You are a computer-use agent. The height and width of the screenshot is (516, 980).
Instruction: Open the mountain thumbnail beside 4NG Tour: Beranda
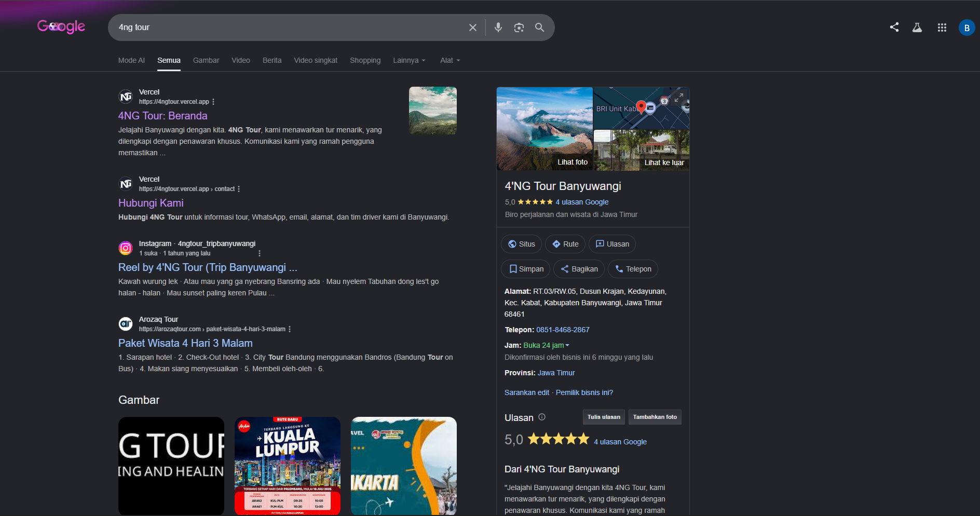(433, 111)
